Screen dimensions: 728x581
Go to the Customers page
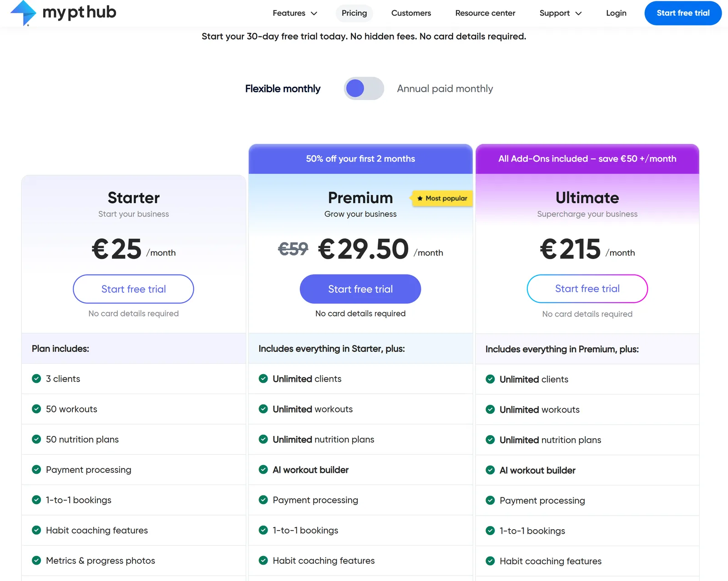(x=411, y=13)
